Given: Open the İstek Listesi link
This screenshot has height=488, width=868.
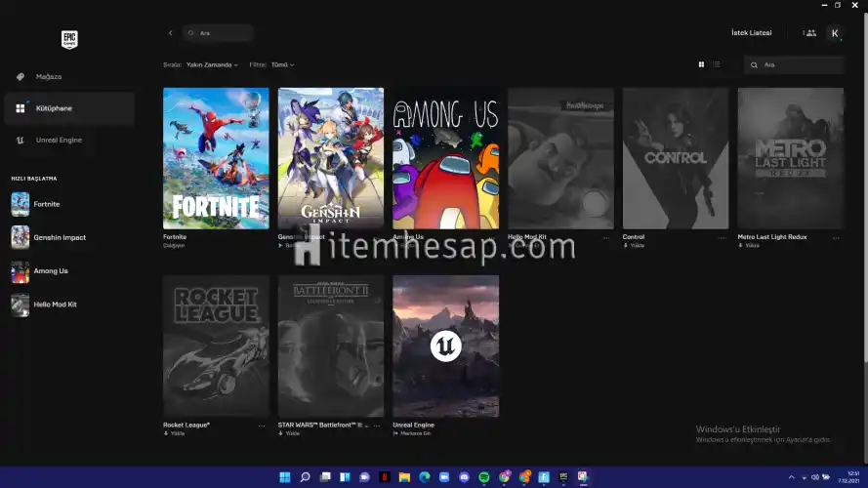Looking at the screenshot, I should (751, 32).
